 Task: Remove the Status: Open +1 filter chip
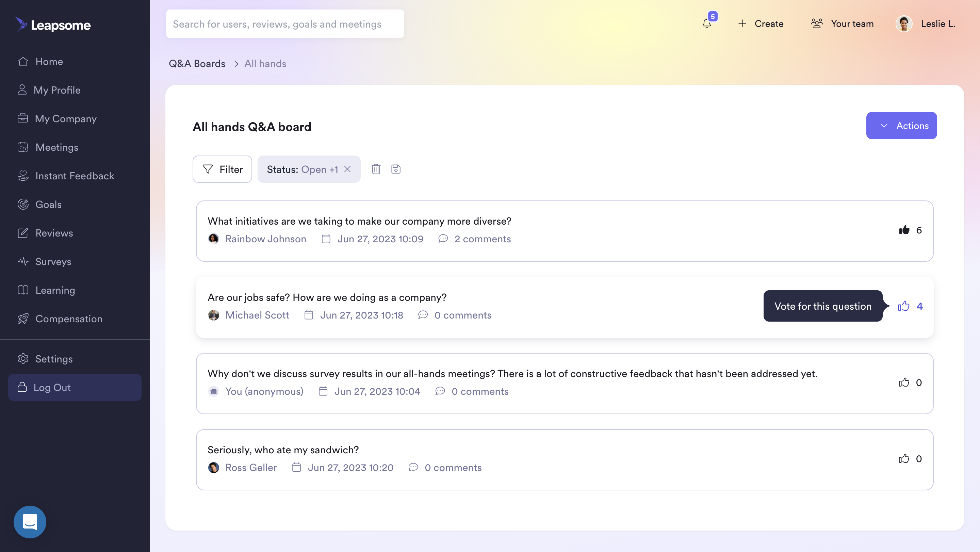point(347,169)
